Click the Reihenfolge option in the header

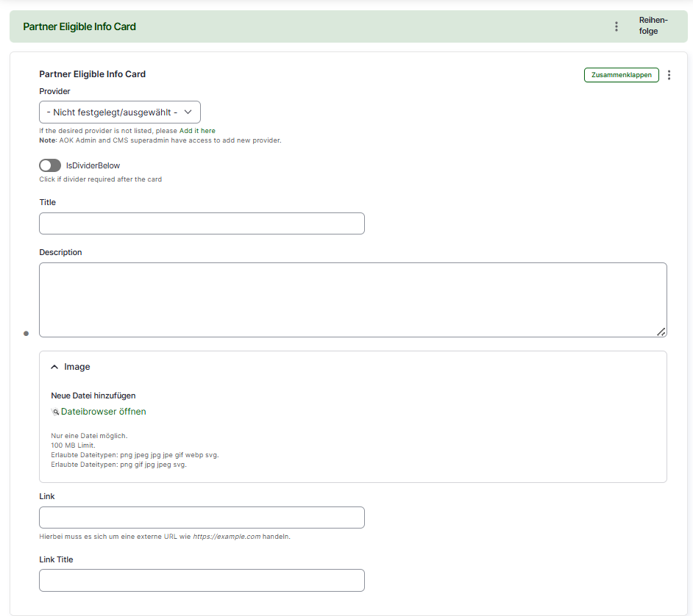click(x=653, y=26)
